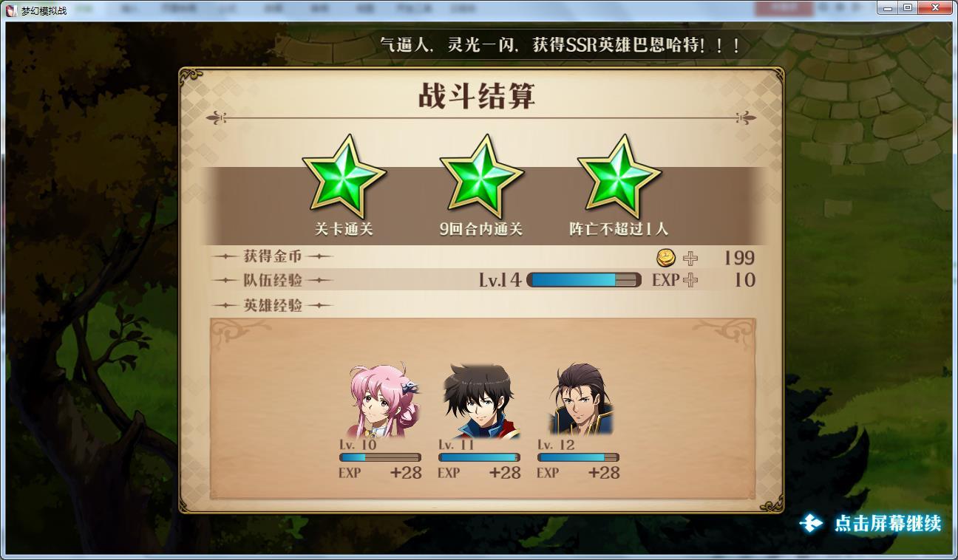Click the middle green star above 9回合内通关
958x560 pixels.
[481, 177]
